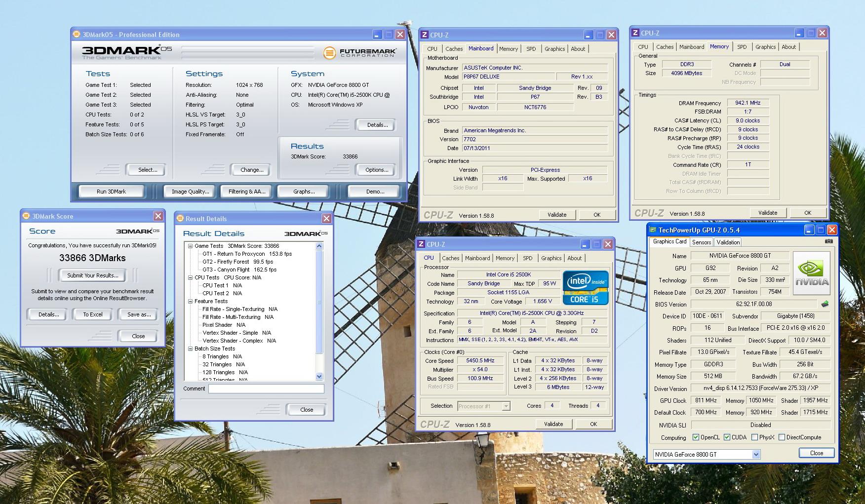Click the CPU-Z CPU window title icon

coord(421,244)
